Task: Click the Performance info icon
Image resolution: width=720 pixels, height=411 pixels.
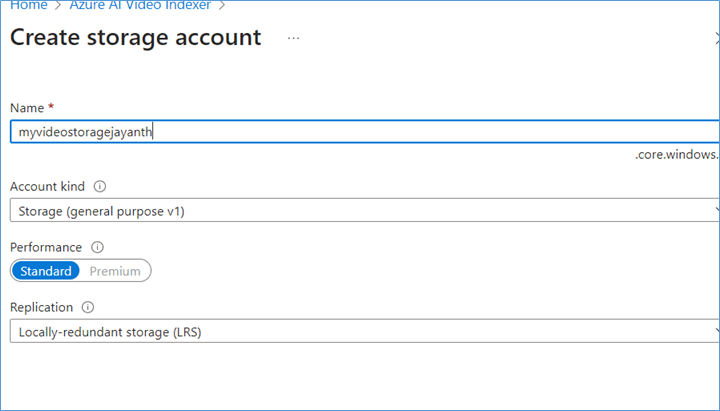Action: point(97,247)
